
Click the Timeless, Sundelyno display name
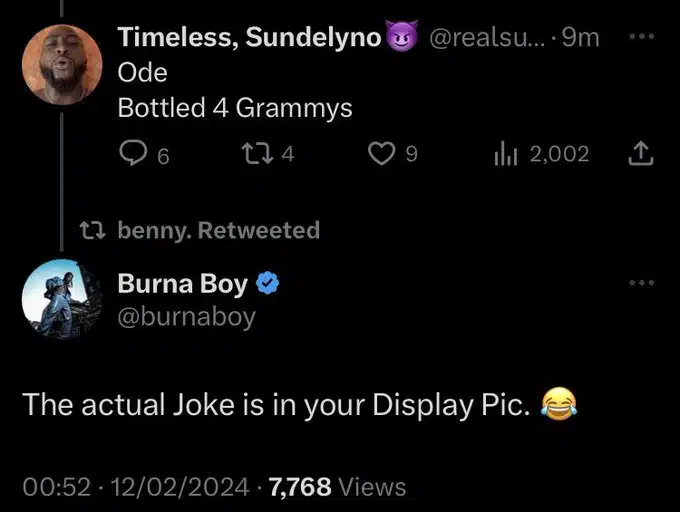(250, 38)
